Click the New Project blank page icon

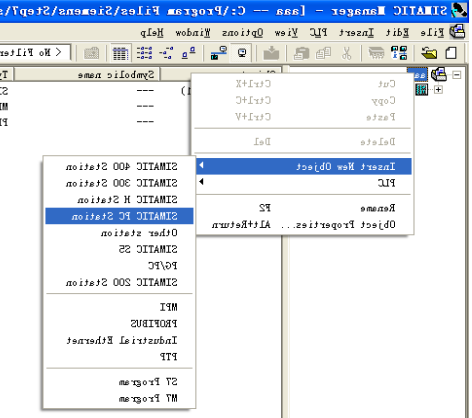[451, 53]
